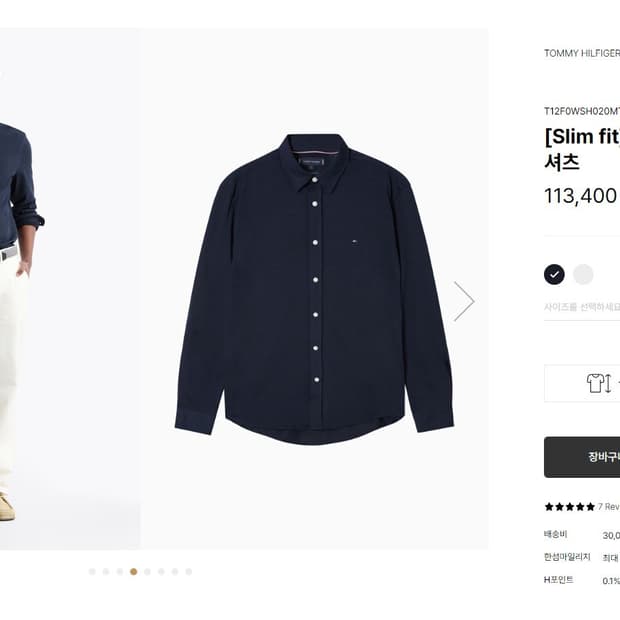Click the next image arrow
The width and height of the screenshot is (620, 620).
pyautogui.click(x=463, y=301)
